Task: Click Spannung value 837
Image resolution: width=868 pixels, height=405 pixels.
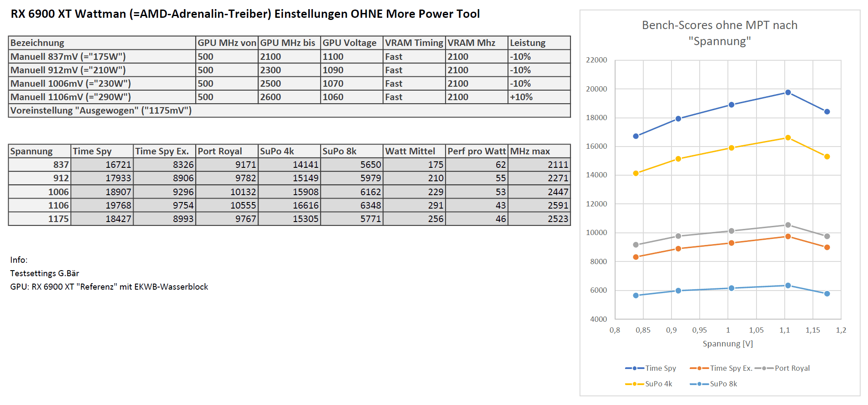Action: pyautogui.click(x=39, y=165)
